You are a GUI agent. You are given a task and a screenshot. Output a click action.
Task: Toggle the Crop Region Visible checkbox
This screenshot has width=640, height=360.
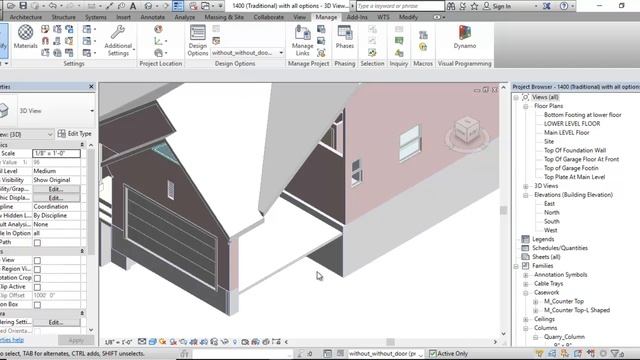pos(37,269)
